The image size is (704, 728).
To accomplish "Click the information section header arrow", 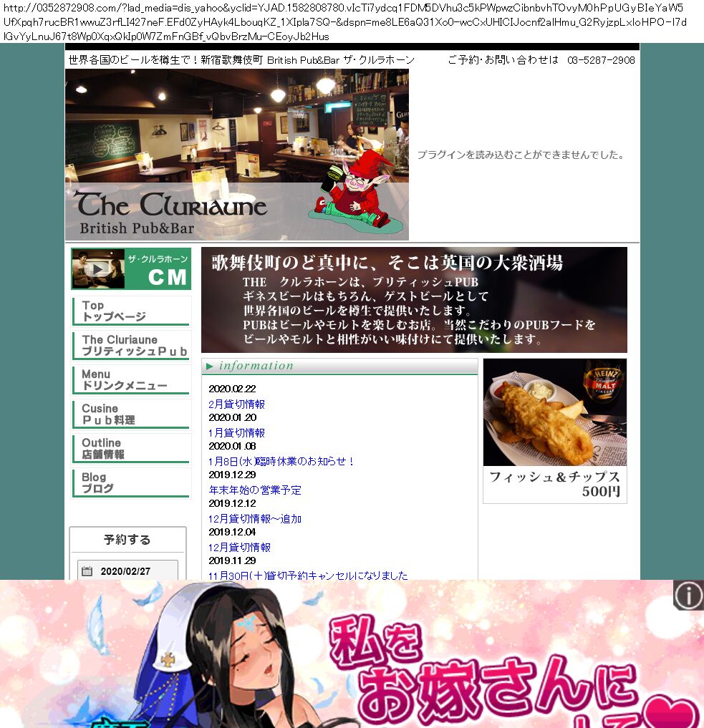I will point(209,367).
